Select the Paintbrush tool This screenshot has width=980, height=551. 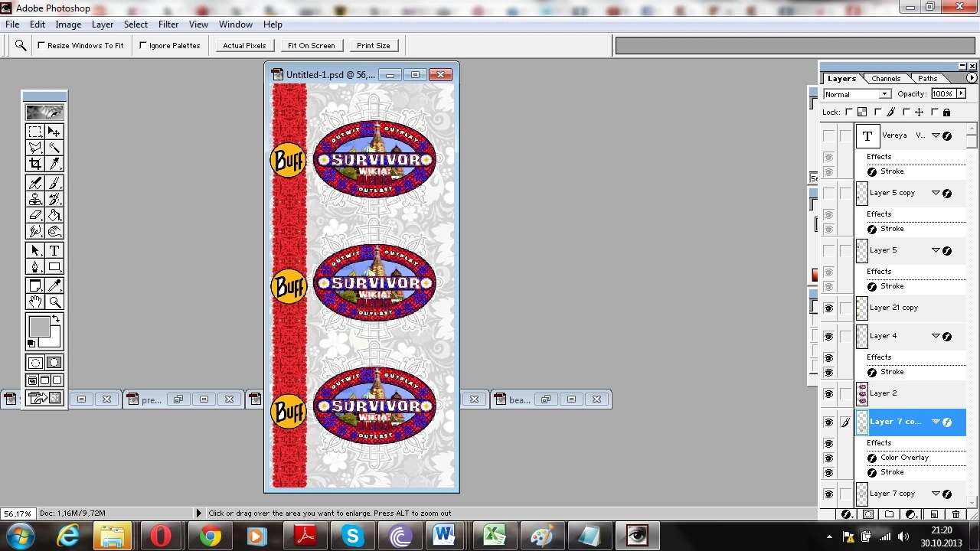pos(54,183)
